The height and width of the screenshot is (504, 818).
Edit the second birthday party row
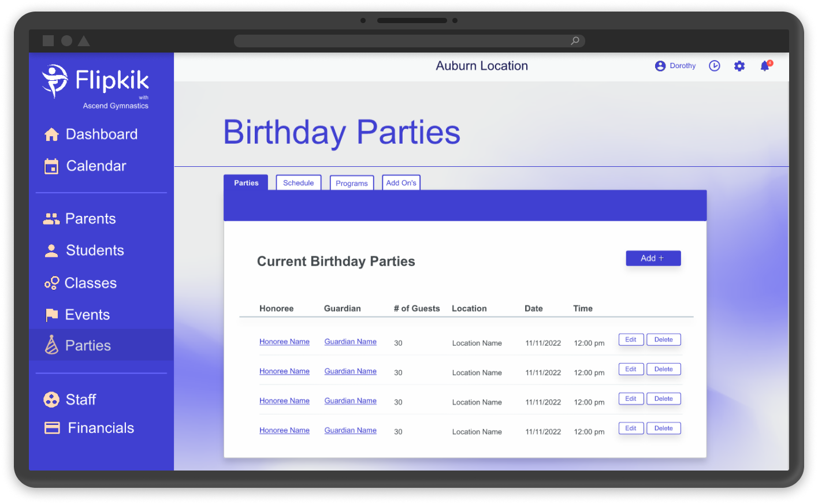631,369
